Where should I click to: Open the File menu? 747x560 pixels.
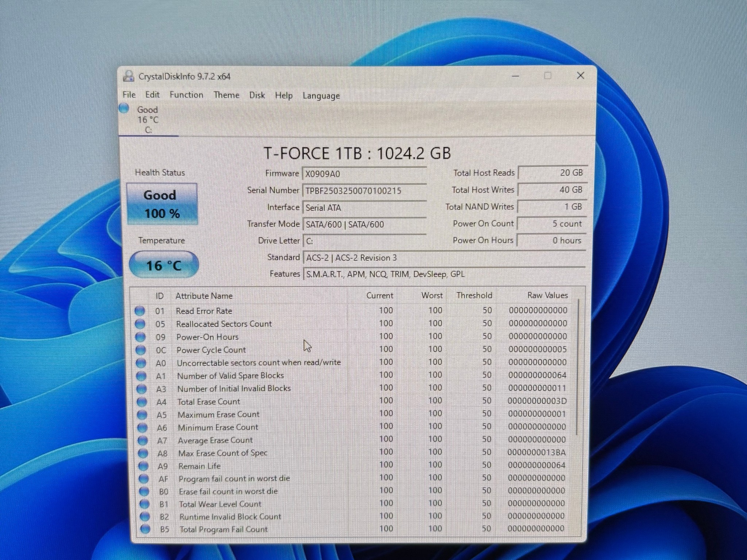(x=129, y=95)
